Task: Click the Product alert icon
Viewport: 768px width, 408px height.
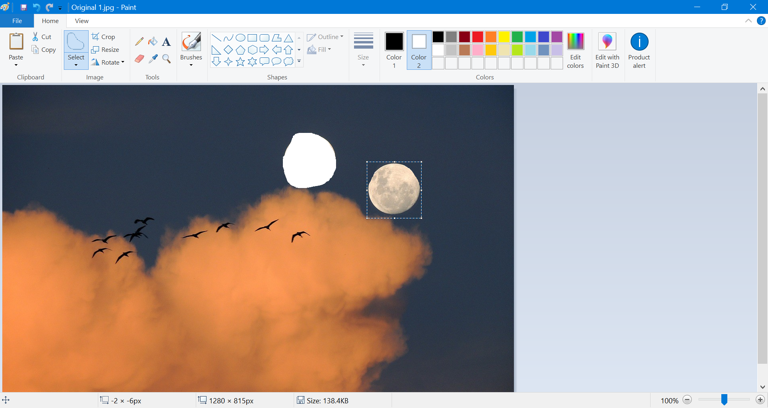Action: point(639,49)
